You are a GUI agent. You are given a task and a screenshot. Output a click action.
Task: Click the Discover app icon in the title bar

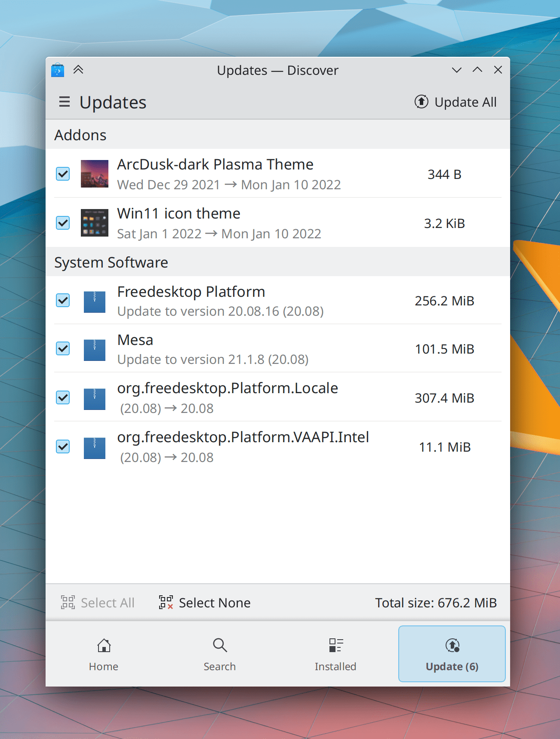point(58,70)
